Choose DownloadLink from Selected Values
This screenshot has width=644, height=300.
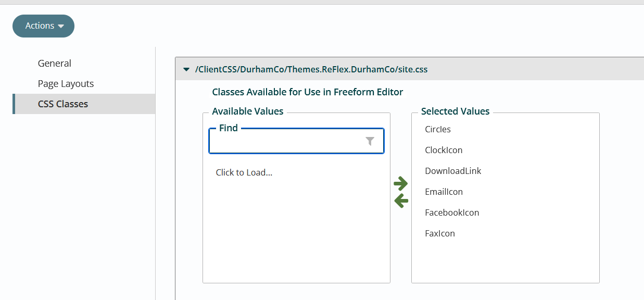coord(453,171)
